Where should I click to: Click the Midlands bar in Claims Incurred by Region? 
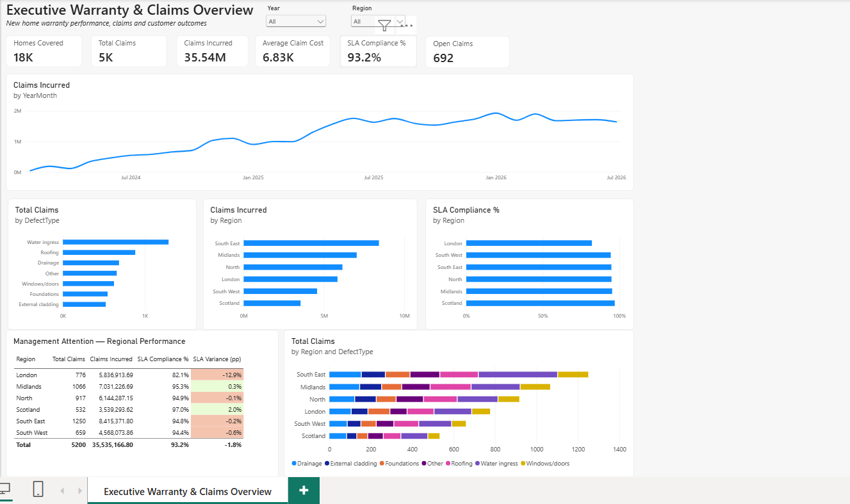point(300,255)
